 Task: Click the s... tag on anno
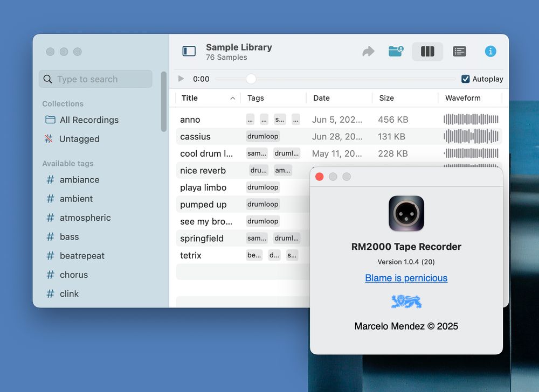[x=280, y=120]
